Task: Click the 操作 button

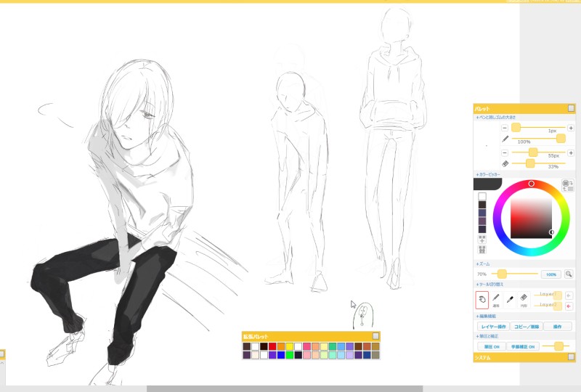Action: click(x=557, y=327)
